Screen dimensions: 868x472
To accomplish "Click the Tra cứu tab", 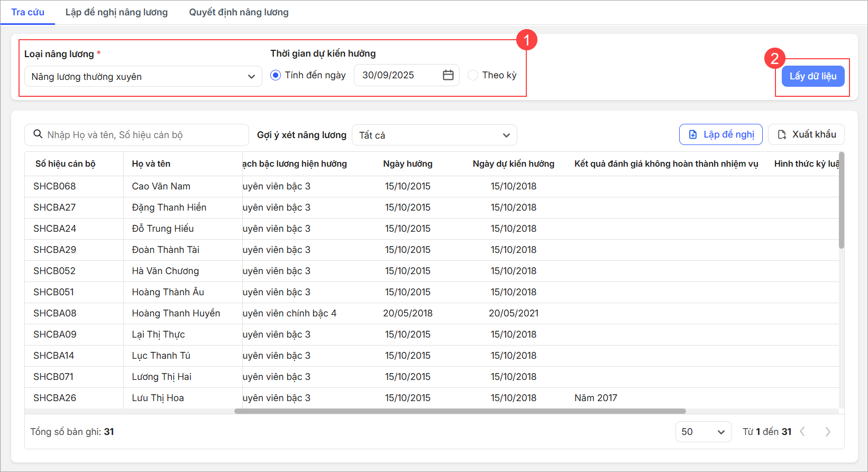I will click(28, 12).
